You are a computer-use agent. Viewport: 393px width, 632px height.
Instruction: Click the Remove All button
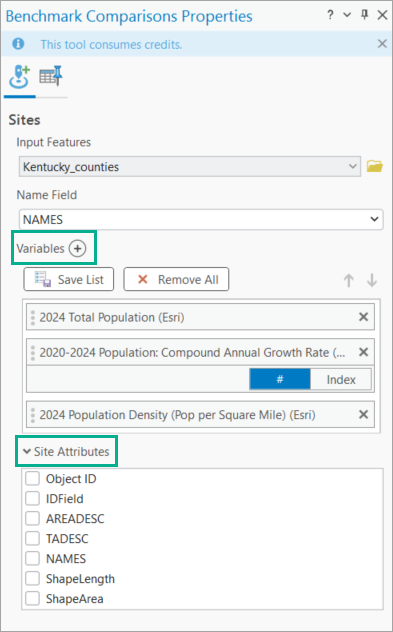click(176, 279)
